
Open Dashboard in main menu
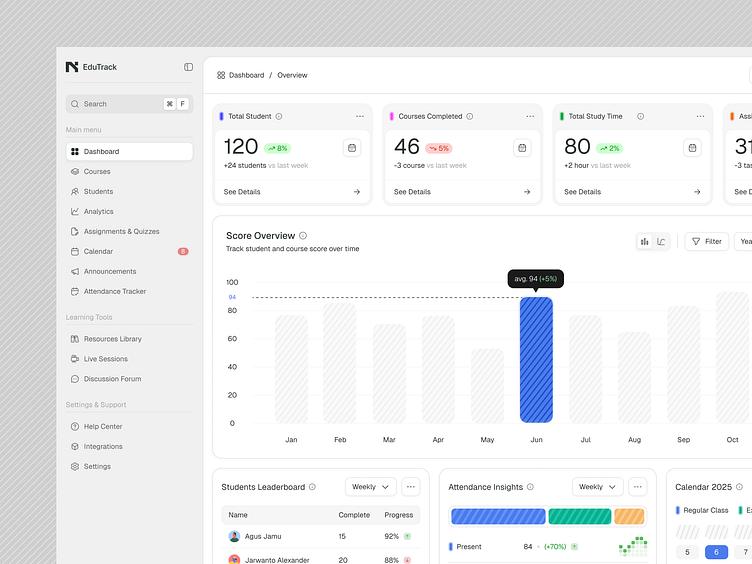(129, 152)
